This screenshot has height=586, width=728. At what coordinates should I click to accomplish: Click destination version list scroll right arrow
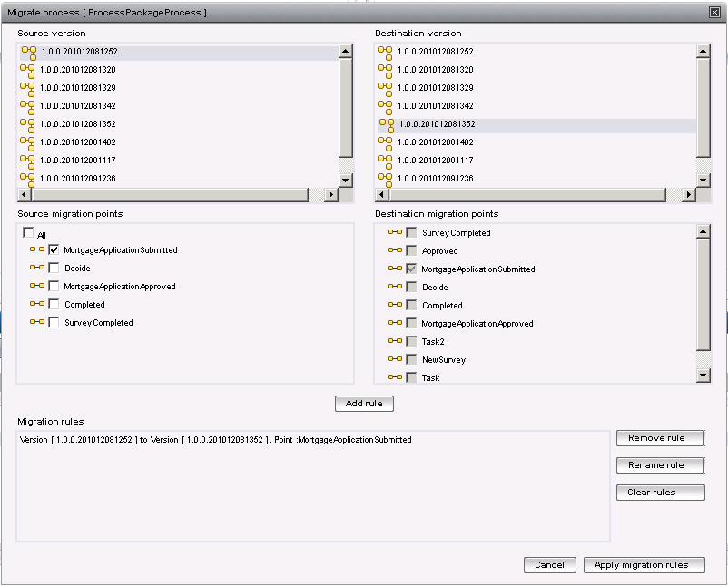(689, 195)
